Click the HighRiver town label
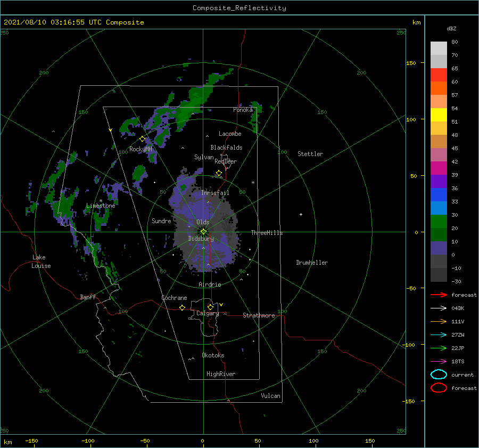 tap(221, 374)
